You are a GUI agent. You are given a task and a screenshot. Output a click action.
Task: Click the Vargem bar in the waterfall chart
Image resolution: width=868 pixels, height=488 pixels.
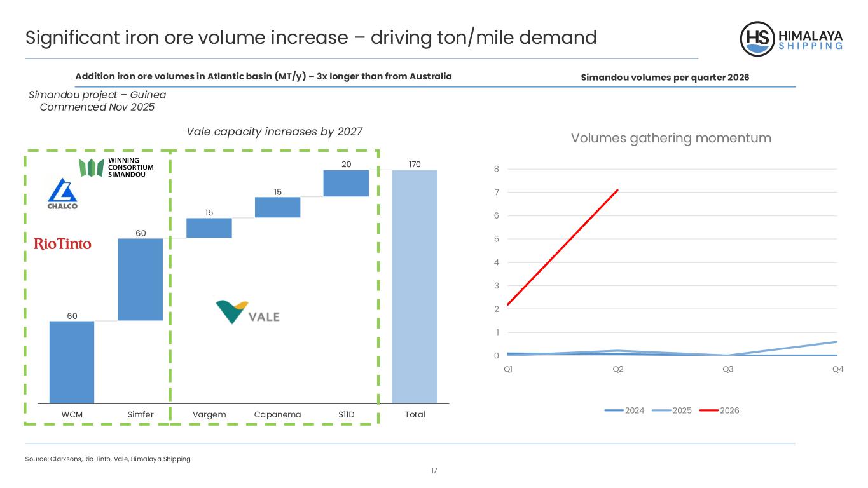click(x=209, y=228)
